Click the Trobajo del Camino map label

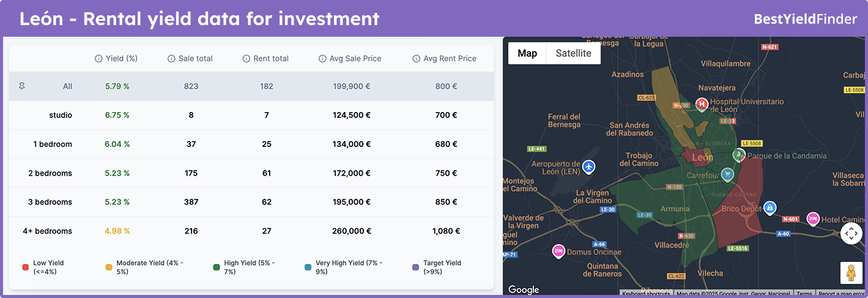point(639,159)
